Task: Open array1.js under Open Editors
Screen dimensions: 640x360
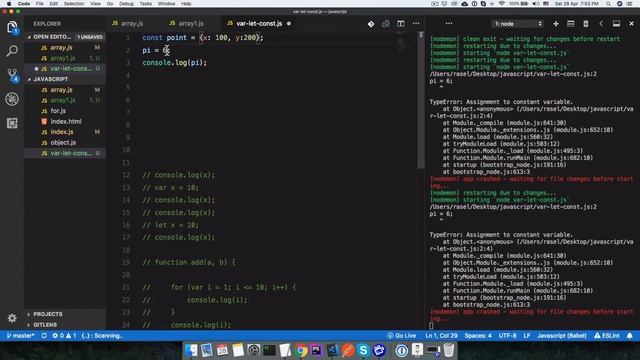Action: click(x=65, y=58)
